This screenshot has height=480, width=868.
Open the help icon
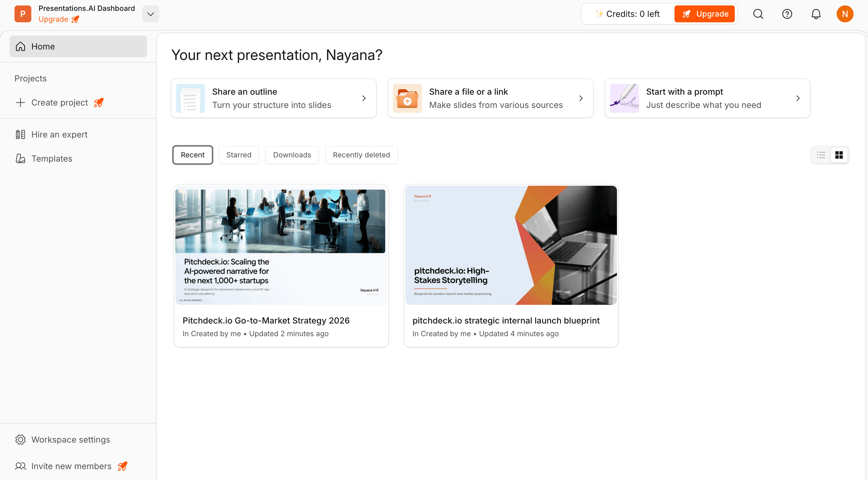pos(787,14)
